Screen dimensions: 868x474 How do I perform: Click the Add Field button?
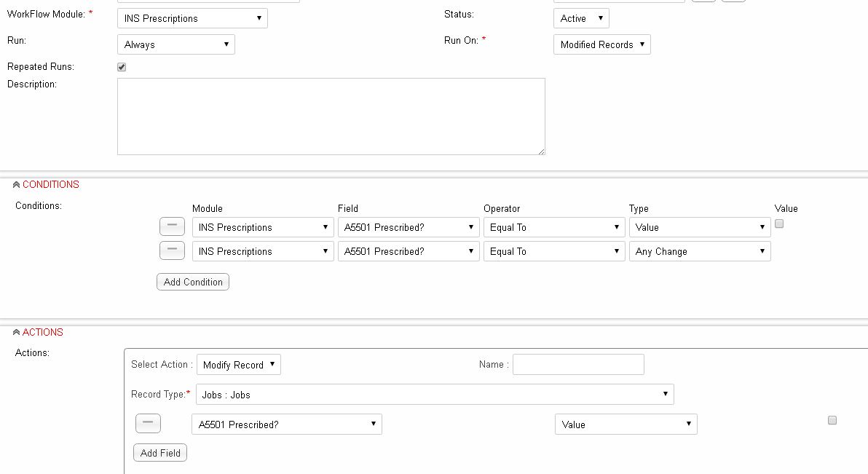coord(159,452)
